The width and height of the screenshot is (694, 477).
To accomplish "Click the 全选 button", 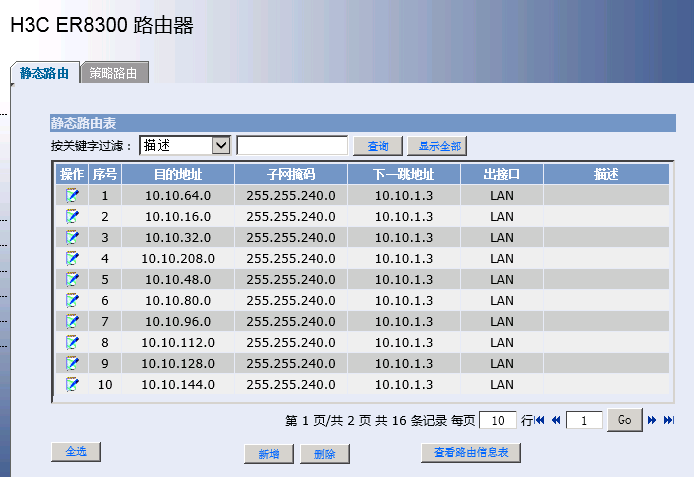I will coord(76,452).
